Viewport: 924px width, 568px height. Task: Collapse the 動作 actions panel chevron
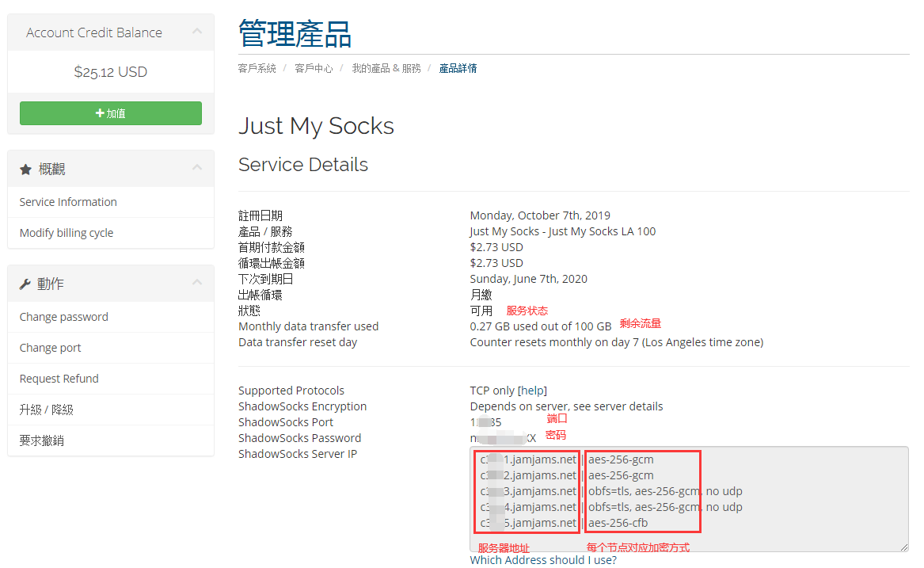tap(197, 283)
